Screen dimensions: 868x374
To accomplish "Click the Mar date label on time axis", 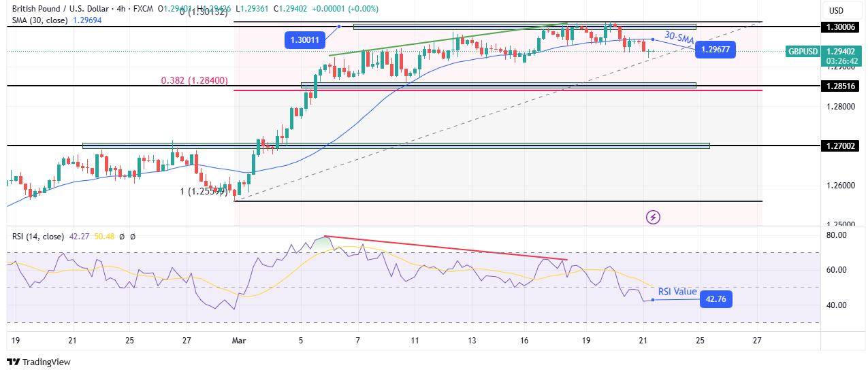I will tap(235, 339).
